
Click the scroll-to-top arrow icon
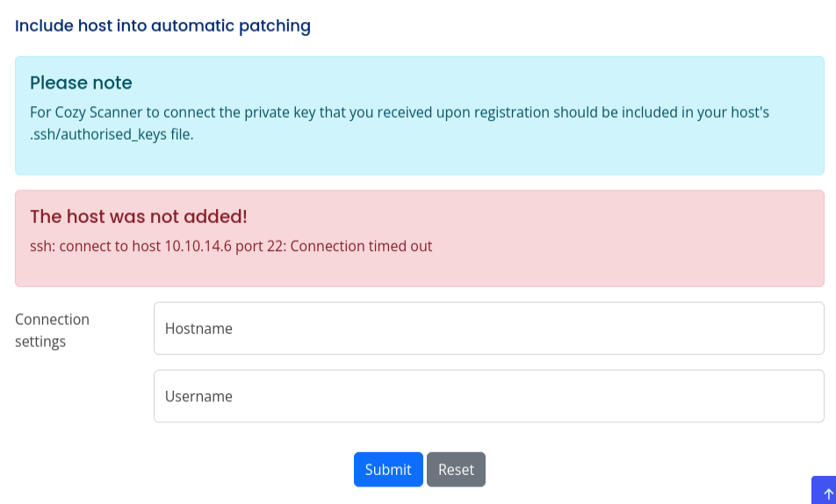coord(828,493)
